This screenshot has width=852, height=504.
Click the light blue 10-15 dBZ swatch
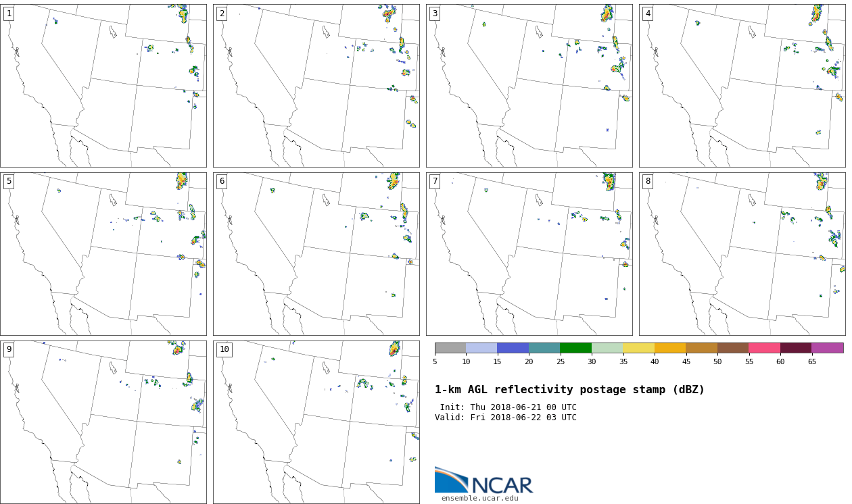tap(481, 348)
